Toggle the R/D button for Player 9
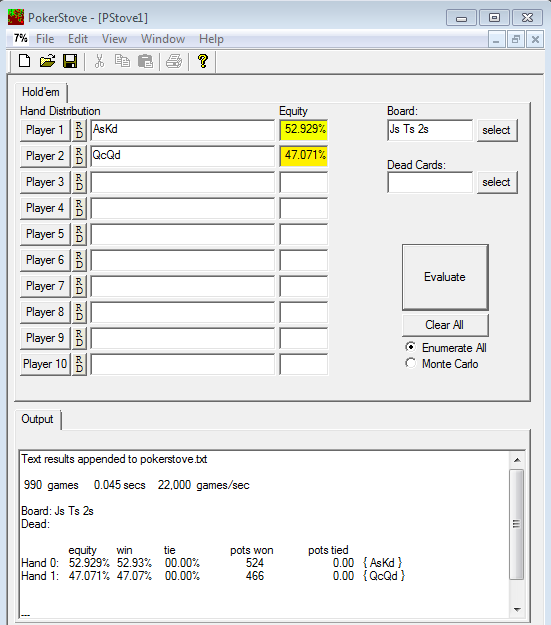The width and height of the screenshot is (551, 625). point(79,338)
